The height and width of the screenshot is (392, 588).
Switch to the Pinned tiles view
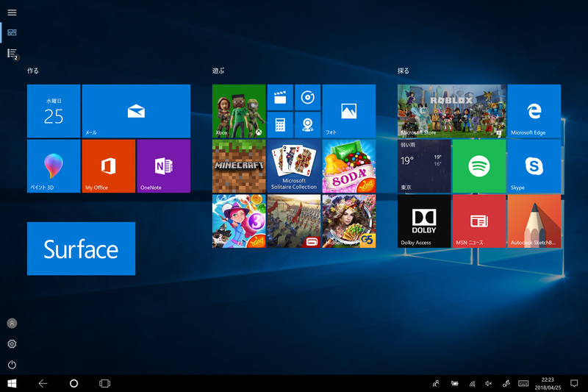pyautogui.click(x=12, y=32)
